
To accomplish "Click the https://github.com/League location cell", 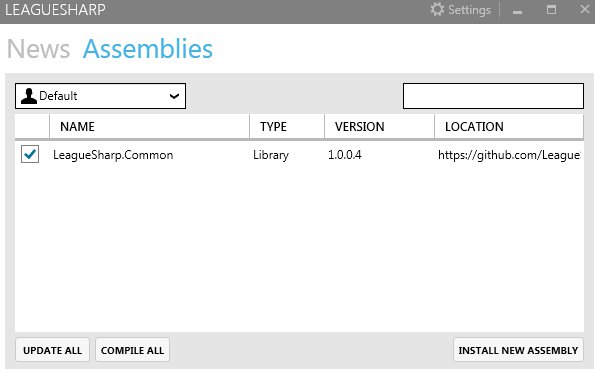I will (x=509, y=155).
